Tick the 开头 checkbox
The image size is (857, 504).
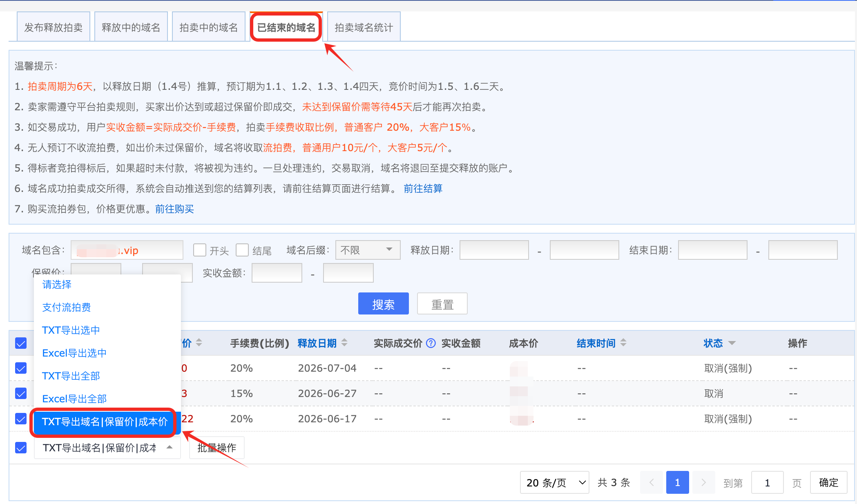click(x=200, y=250)
